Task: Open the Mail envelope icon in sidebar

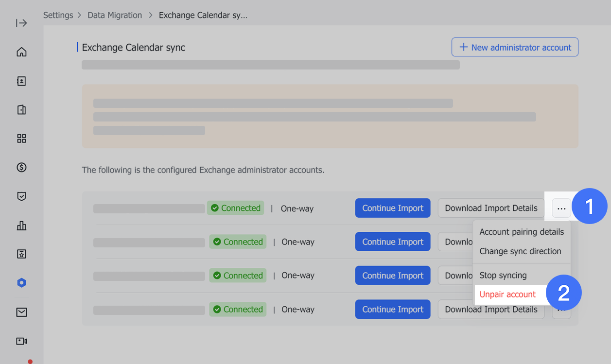Action: (21, 312)
